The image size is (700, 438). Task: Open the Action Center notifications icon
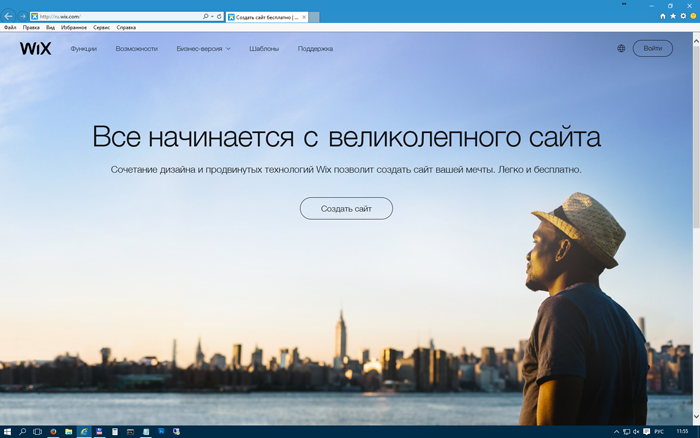[x=646, y=432]
